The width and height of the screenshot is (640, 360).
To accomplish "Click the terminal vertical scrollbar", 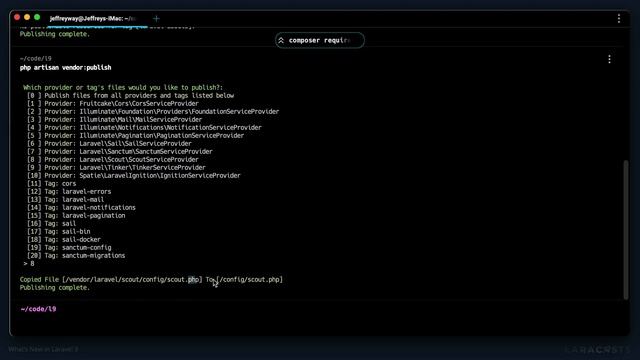I will tap(626, 230).
